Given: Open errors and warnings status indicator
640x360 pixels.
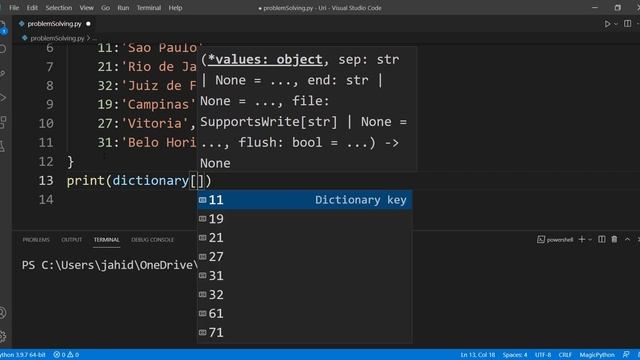Looking at the screenshot, I should 66,355.
